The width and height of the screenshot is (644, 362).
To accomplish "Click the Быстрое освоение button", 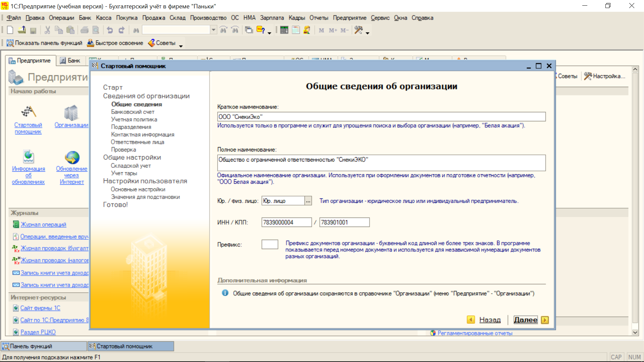I will [115, 43].
